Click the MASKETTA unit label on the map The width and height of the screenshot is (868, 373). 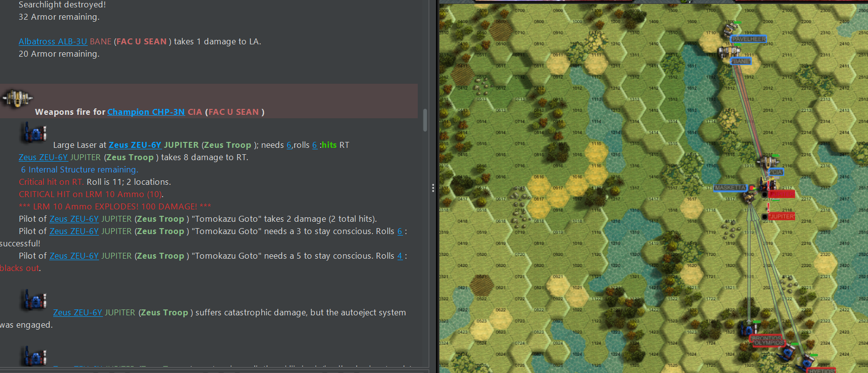pyautogui.click(x=730, y=188)
